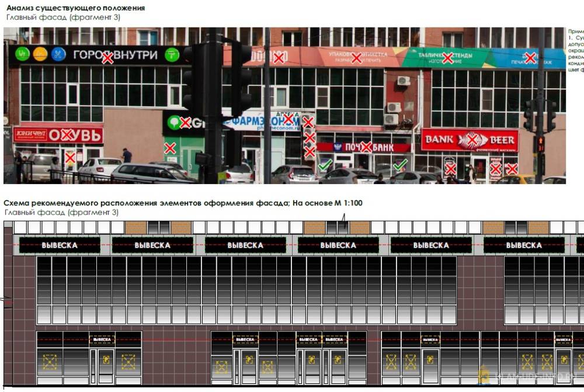Click the red X on the ОБУВЬ sign
Viewport: 584px width, 392px height.
coord(68,135)
